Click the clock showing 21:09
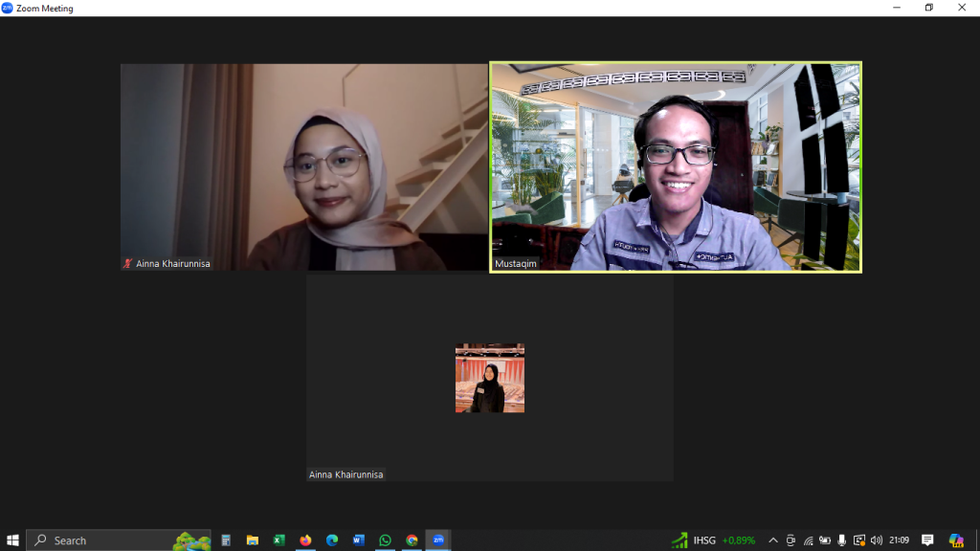The height and width of the screenshot is (551, 980). pyautogui.click(x=899, y=540)
